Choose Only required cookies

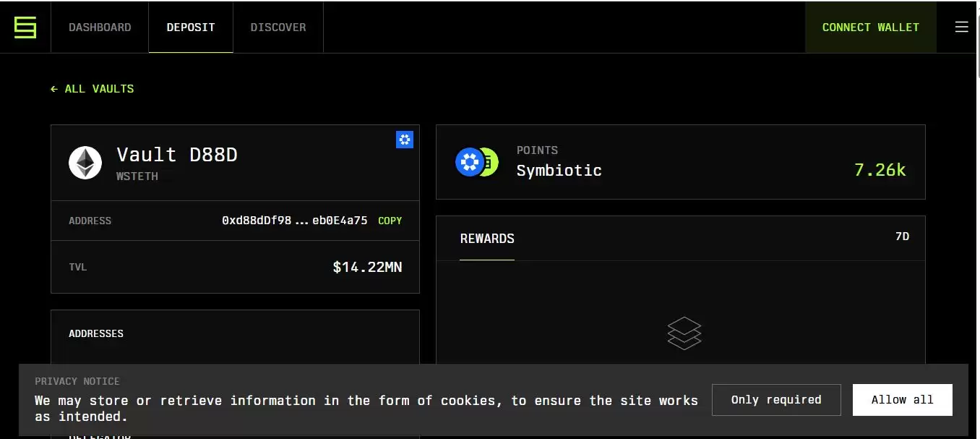pos(776,400)
